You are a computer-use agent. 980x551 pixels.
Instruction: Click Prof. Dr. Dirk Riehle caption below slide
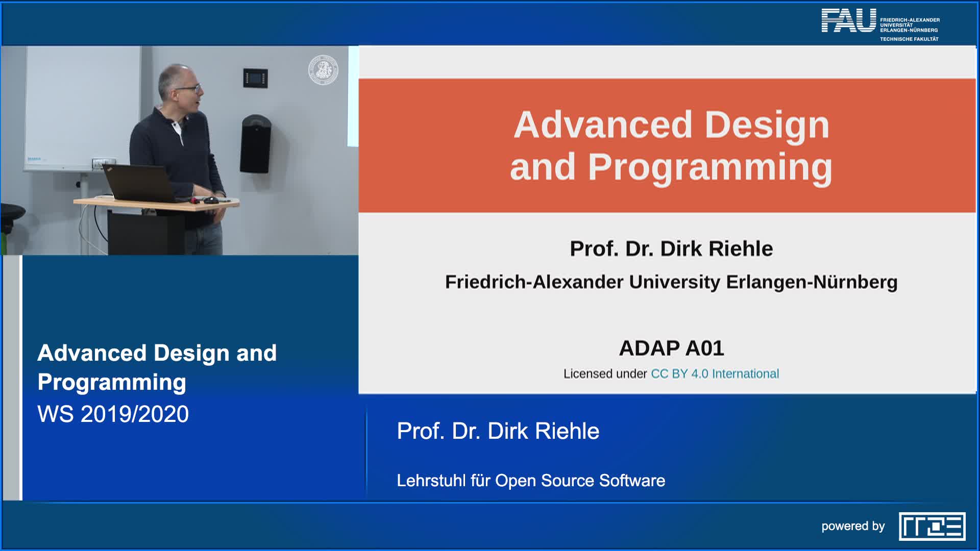pos(498,431)
